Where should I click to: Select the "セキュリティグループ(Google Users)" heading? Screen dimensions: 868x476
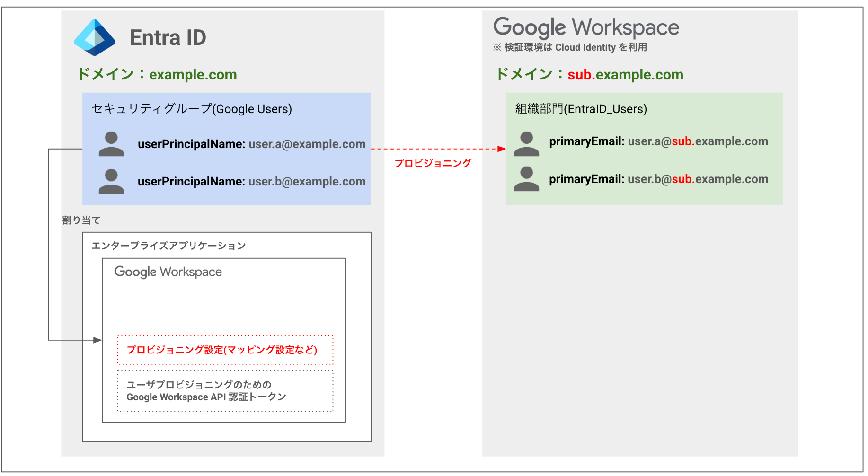192,109
